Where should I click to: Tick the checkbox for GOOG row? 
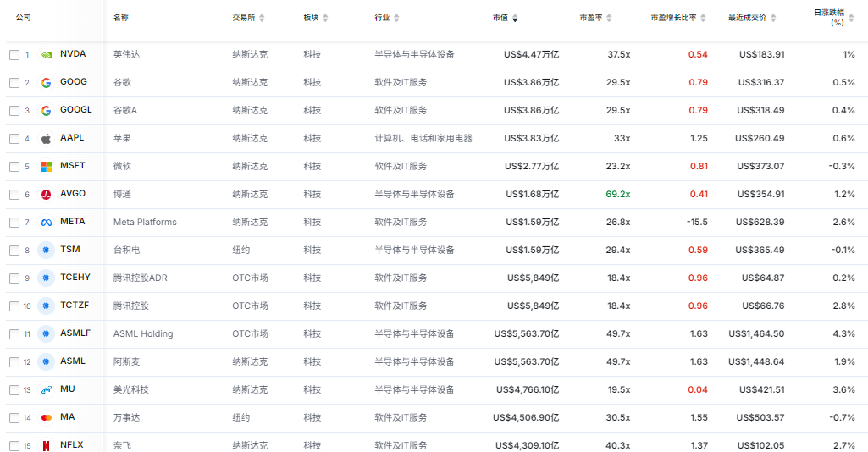point(14,83)
